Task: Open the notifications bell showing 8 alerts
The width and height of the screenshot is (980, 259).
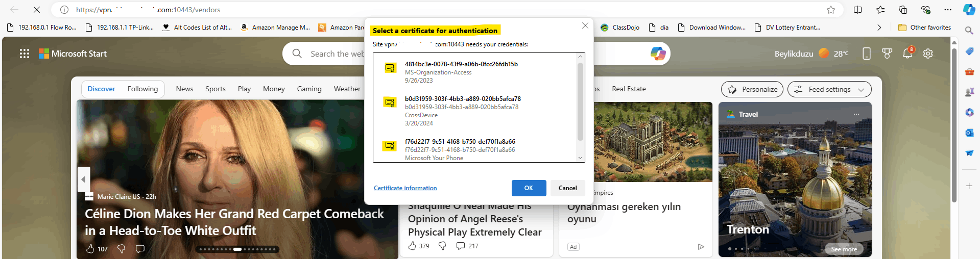Action: pos(907,53)
